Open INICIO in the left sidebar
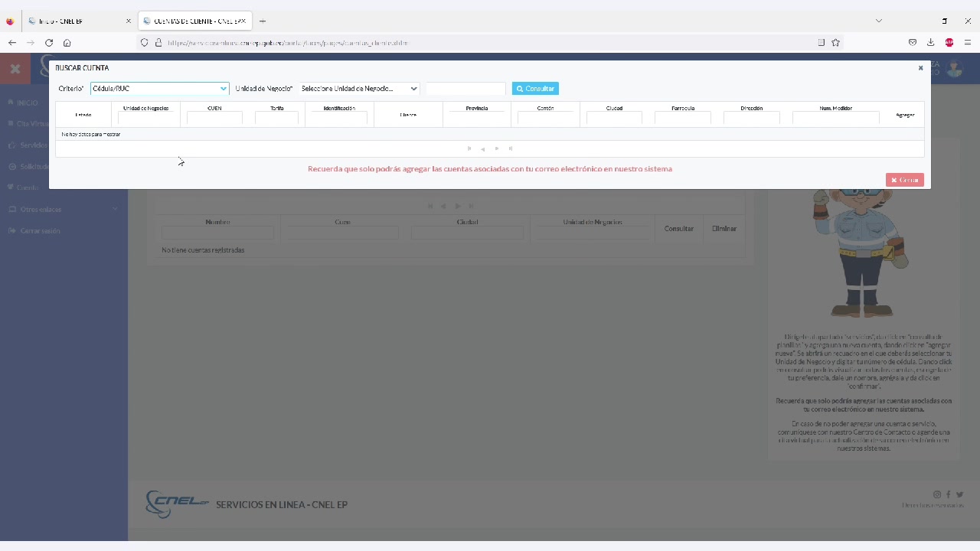Image resolution: width=980 pixels, height=551 pixels. (x=28, y=103)
